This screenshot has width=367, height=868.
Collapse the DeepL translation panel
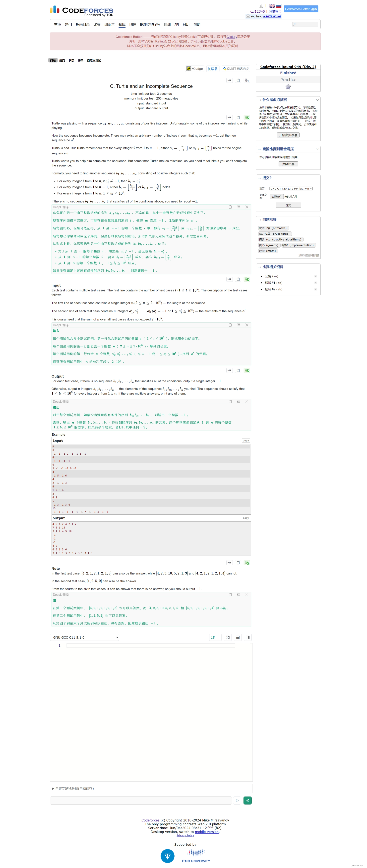click(238, 207)
